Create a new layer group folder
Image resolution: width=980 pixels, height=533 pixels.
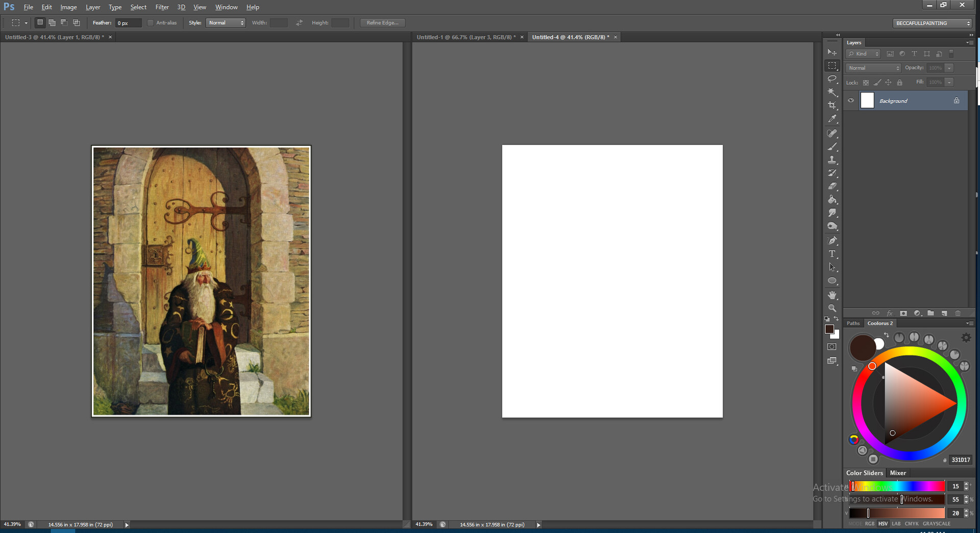[x=930, y=313]
